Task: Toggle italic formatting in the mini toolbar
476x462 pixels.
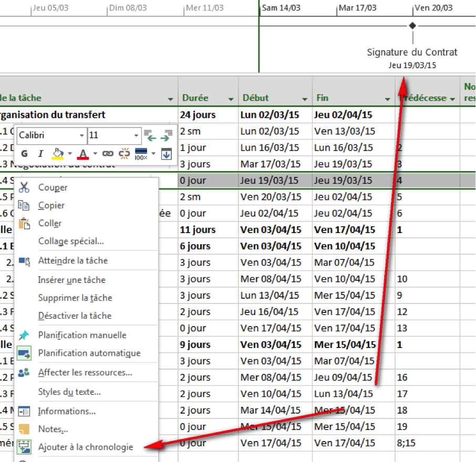Action: (x=40, y=153)
